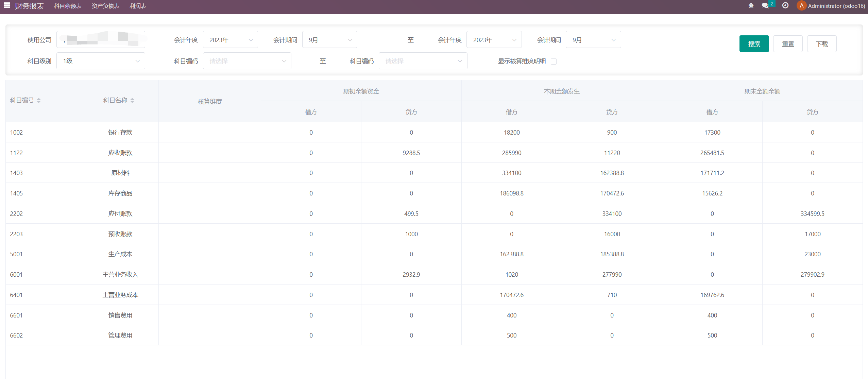Click value 185388.8 in 生产成本 row
This screenshot has width=868, height=379.
pyautogui.click(x=612, y=254)
